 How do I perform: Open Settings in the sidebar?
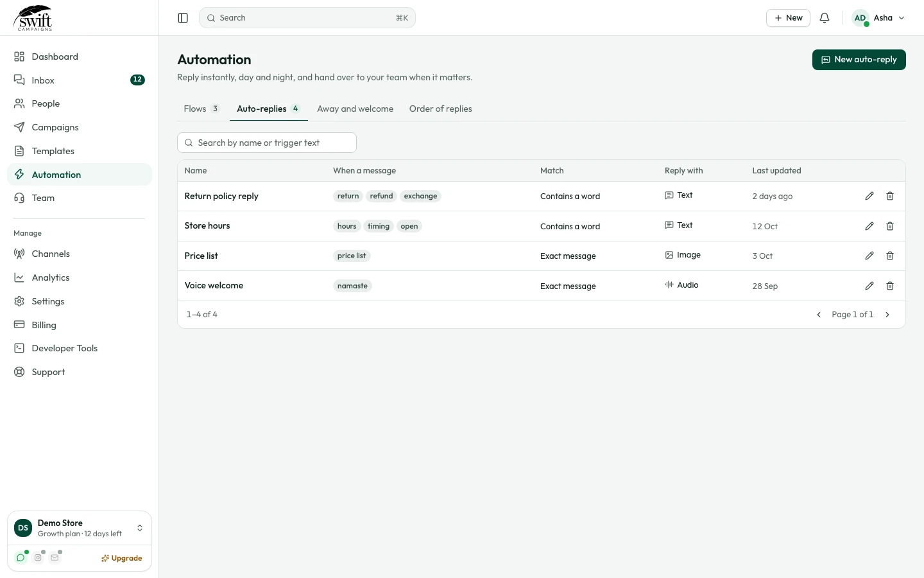80,301
